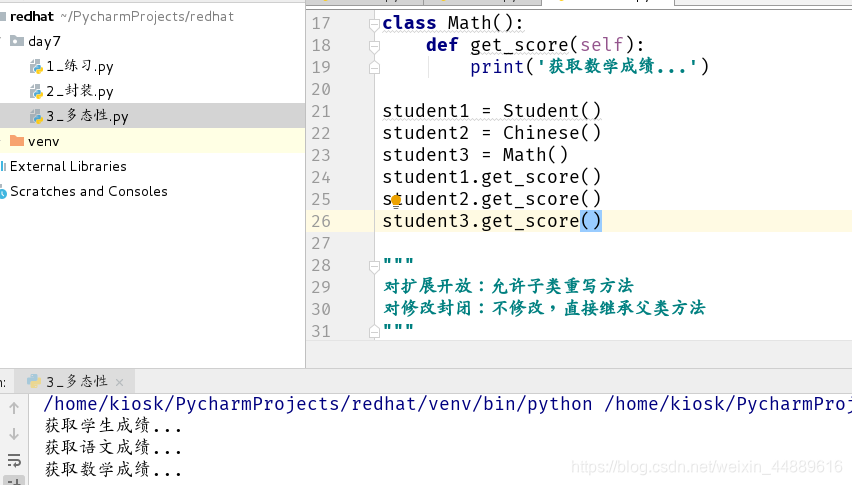Click highlighted parentheses on line 26

pyautogui.click(x=591, y=221)
